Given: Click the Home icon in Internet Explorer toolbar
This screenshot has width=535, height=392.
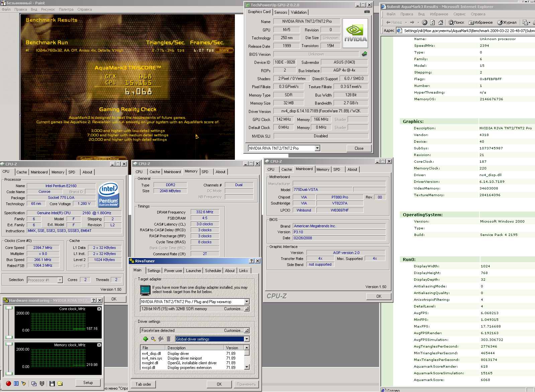Looking at the screenshot, I should [441, 22].
